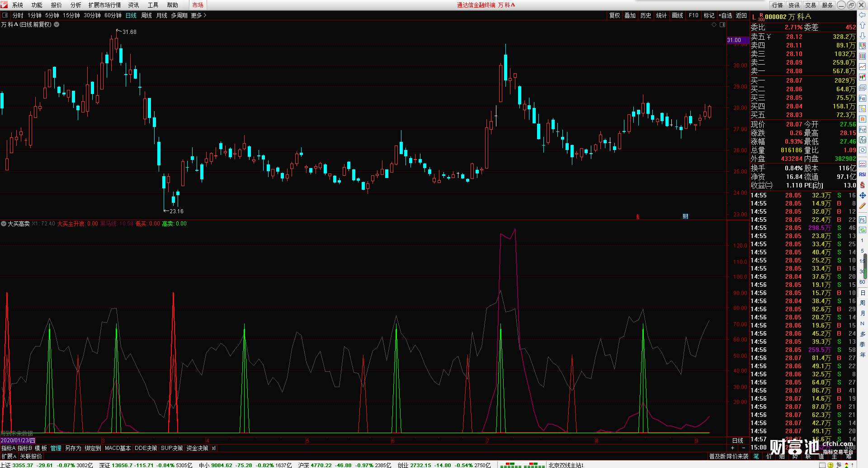Expand the 大买高卖 indicator dropdown arrow
868x468 pixels.
click(4, 224)
